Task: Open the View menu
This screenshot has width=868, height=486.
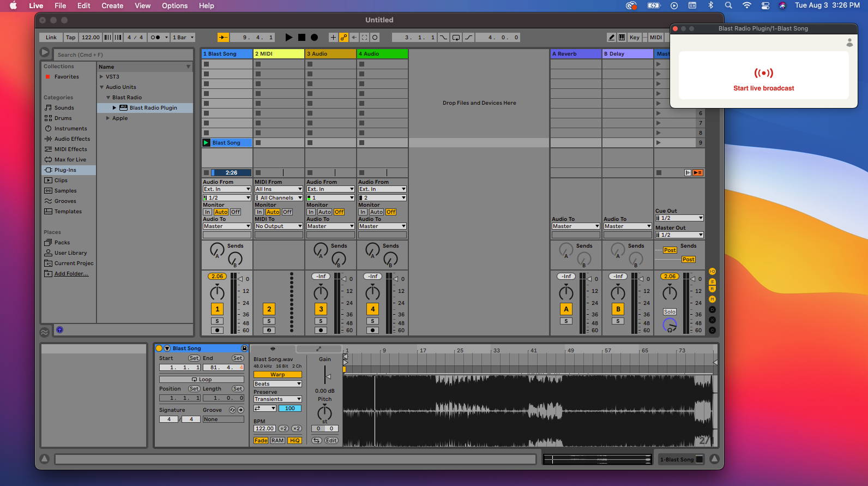Action: coord(142,5)
